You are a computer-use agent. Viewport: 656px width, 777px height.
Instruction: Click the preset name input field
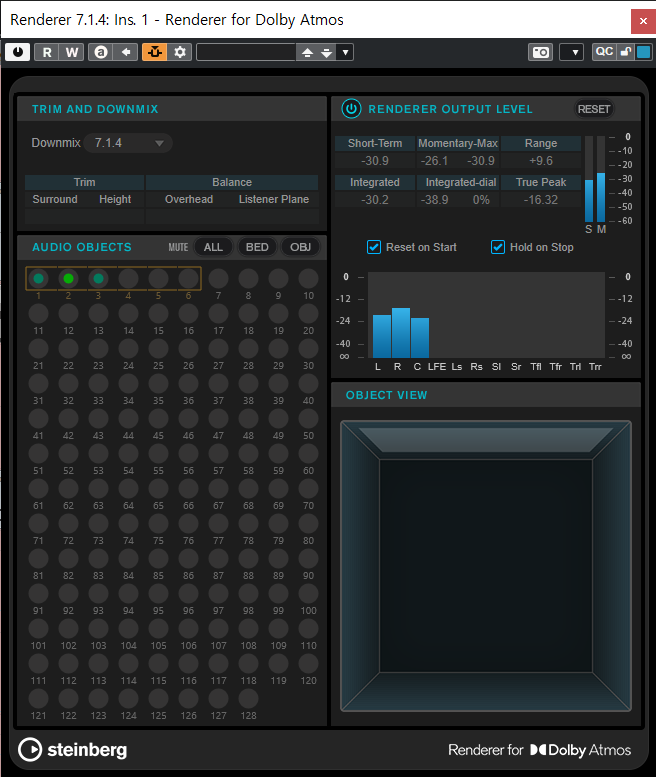click(246, 52)
